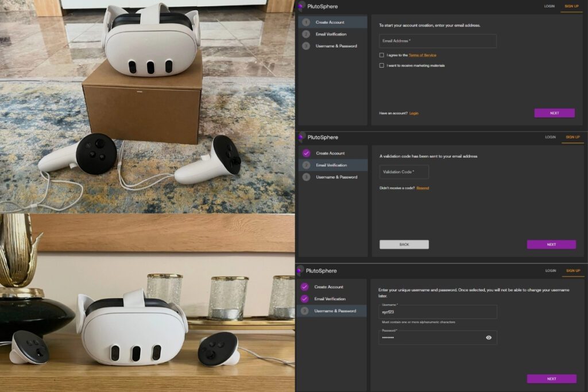Click the step 1 number icon beside Create Account
This screenshot has width=588, height=392.
coord(306,22)
